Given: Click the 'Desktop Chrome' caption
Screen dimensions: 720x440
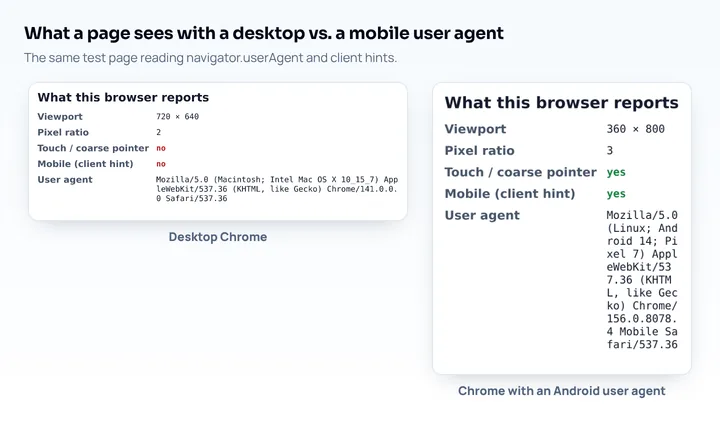Looking at the screenshot, I should click(x=218, y=237).
